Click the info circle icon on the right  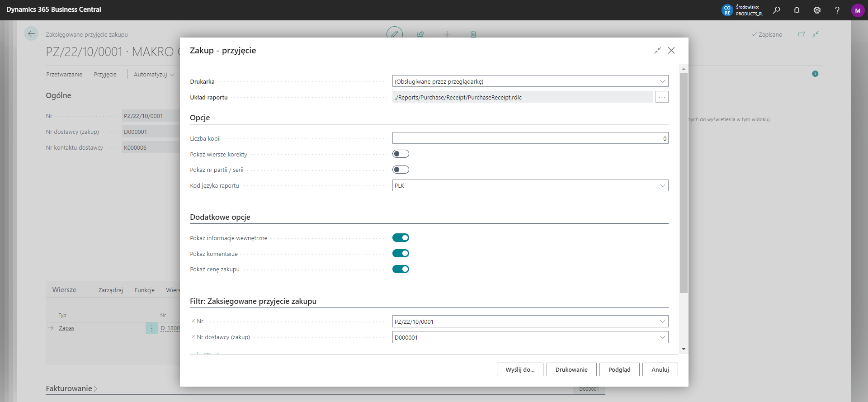(x=815, y=74)
